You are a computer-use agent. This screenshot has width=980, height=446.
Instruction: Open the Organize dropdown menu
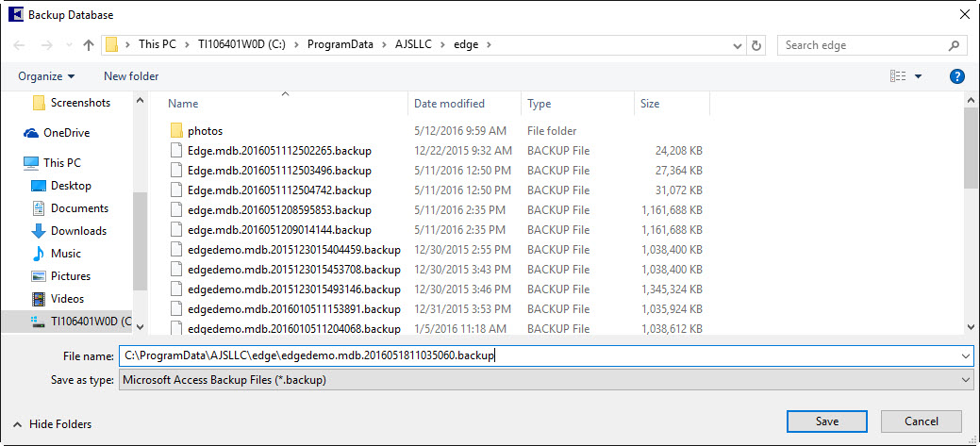pos(45,76)
